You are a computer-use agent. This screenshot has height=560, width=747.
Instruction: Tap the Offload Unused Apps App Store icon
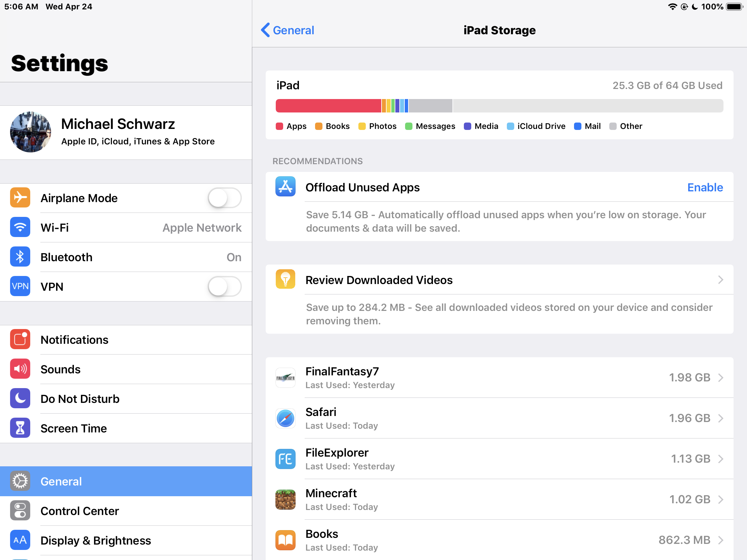285,186
